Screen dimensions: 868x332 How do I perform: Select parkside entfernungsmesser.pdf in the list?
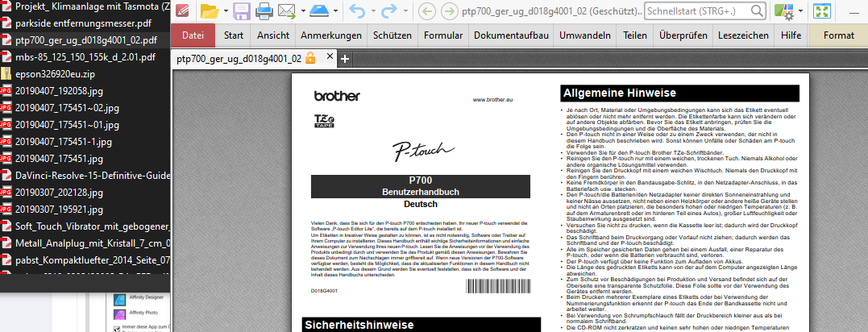click(85, 23)
